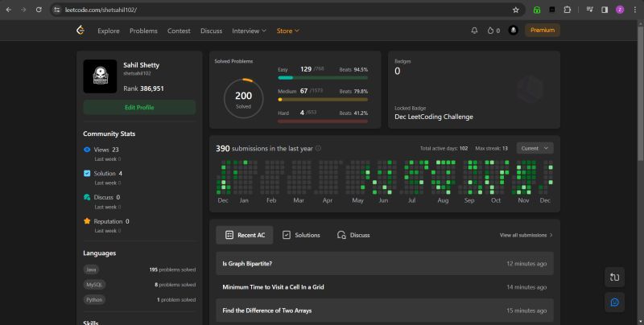Click the 12 minutes ago timestamp
Screen dimensions: 644x325
click(x=526, y=263)
